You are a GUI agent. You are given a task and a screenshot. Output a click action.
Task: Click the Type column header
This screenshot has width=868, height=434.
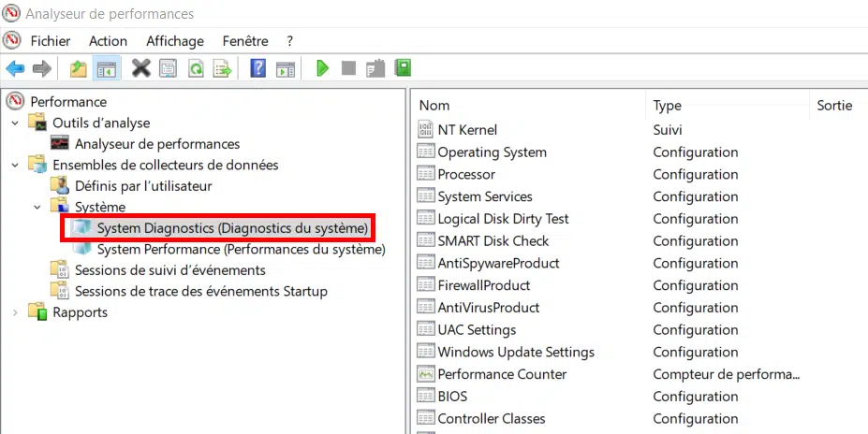tap(667, 105)
